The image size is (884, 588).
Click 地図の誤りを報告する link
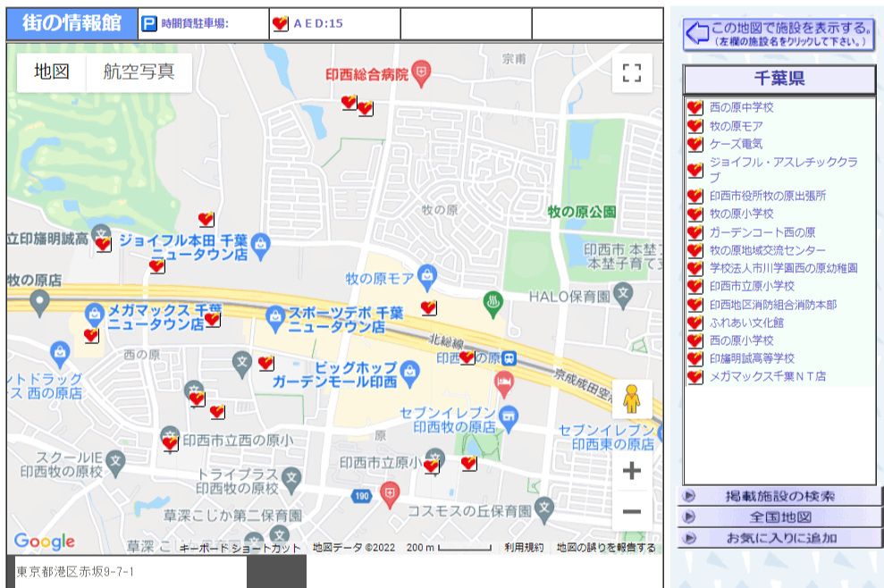click(x=606, y=548)
